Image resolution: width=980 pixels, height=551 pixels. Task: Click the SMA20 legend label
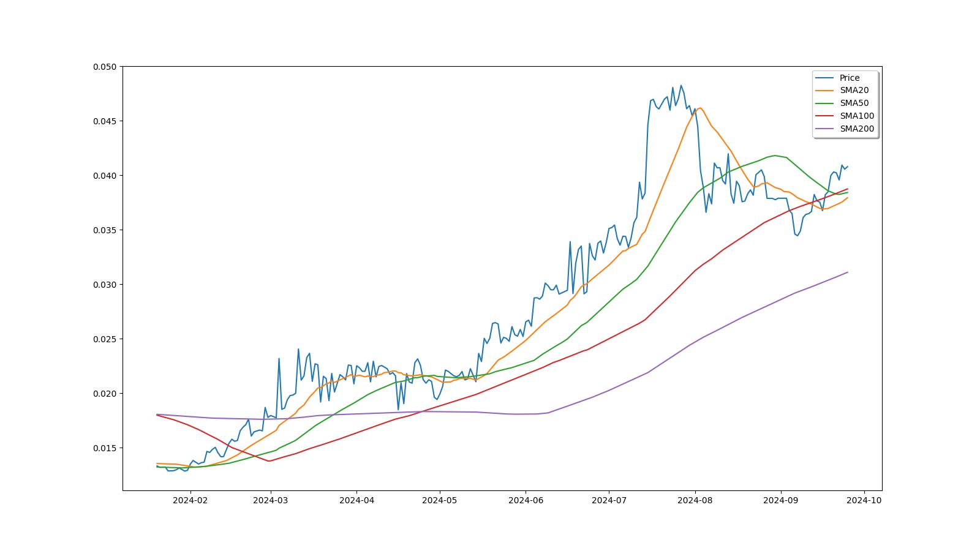coord(854,91)
